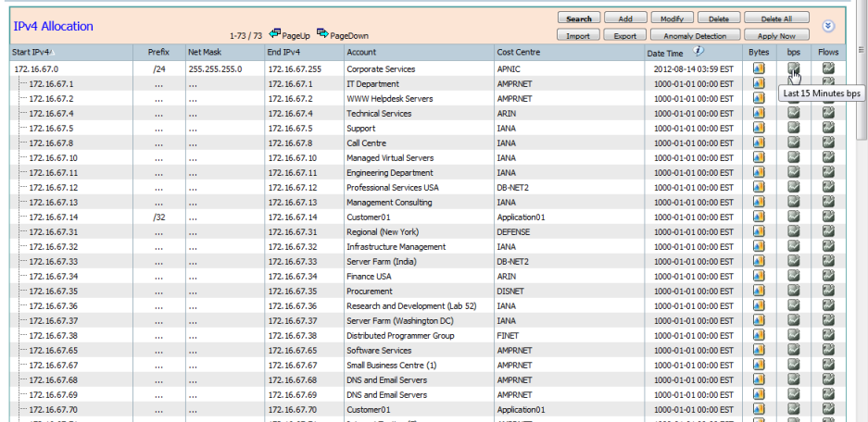Open Bytes chart for Support row

tap(759, 128)
